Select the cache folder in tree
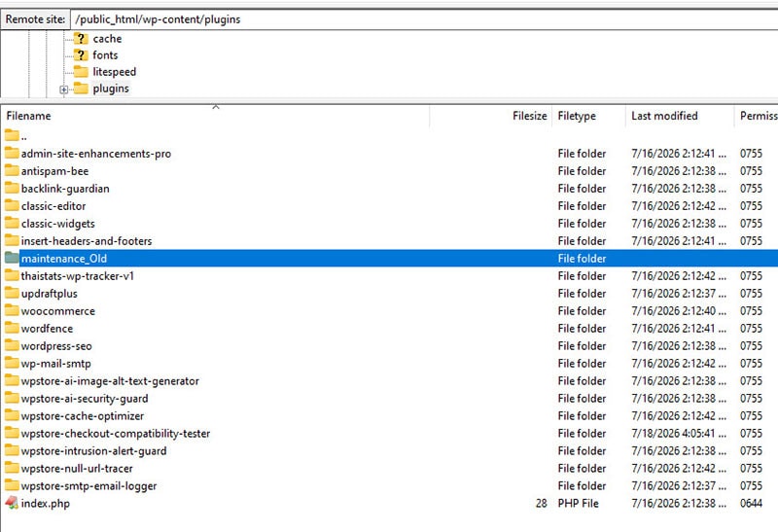This screenshot has height=532, width=778. tap(107, 39)
